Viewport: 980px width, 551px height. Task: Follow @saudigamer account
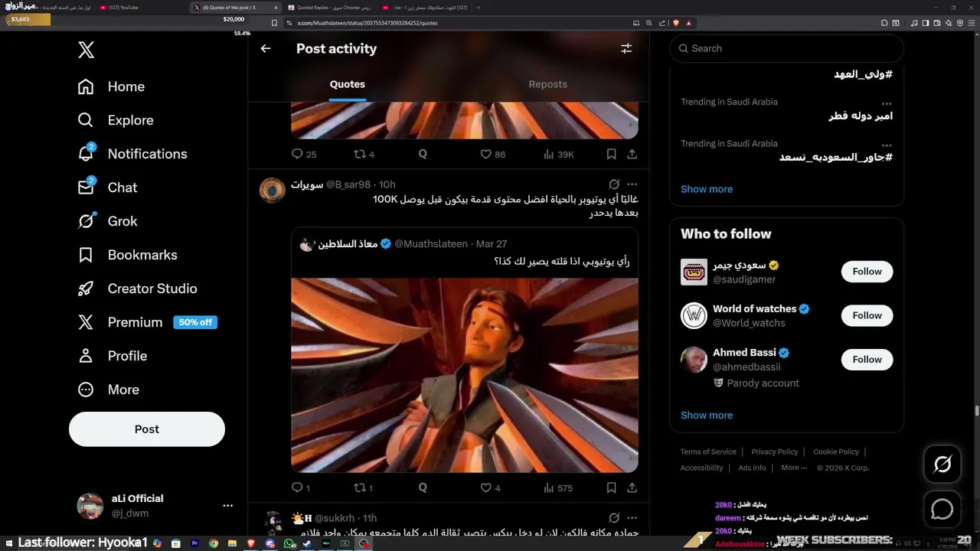coord(867,272)
